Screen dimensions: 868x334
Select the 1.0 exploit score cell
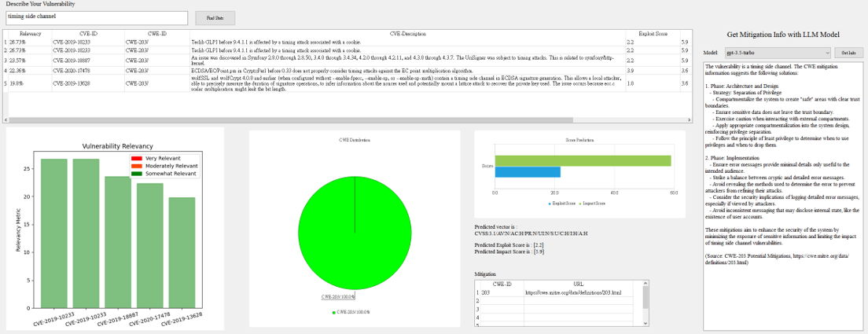[653, 83]
